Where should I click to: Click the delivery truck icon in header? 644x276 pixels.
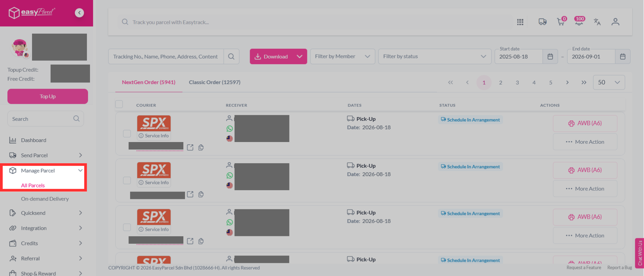tap(542, 22)
